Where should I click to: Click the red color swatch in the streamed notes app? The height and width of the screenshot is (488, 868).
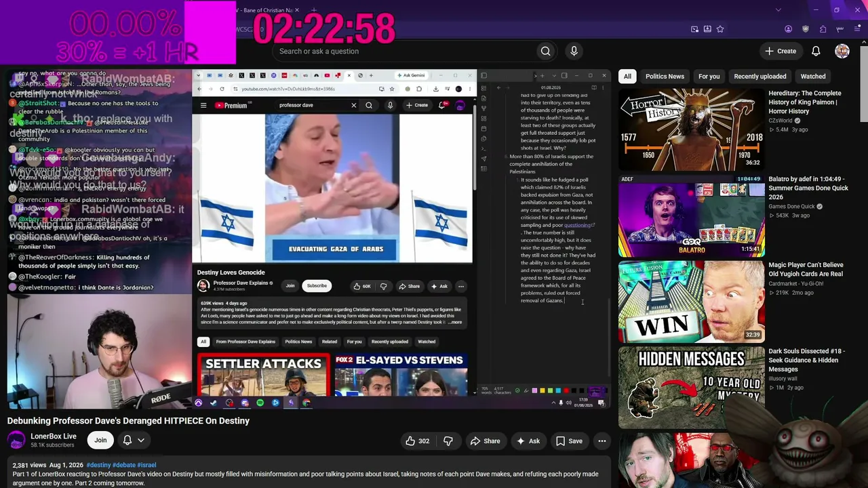566,391
